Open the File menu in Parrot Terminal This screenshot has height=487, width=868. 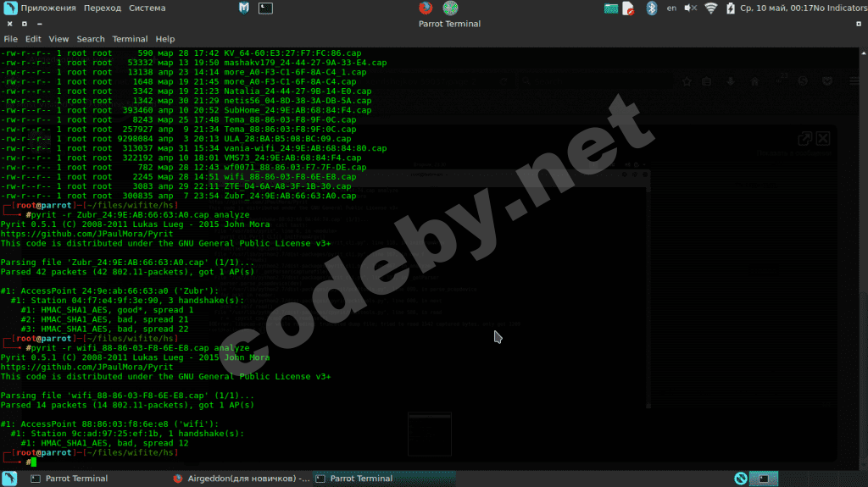pos(10,39)
